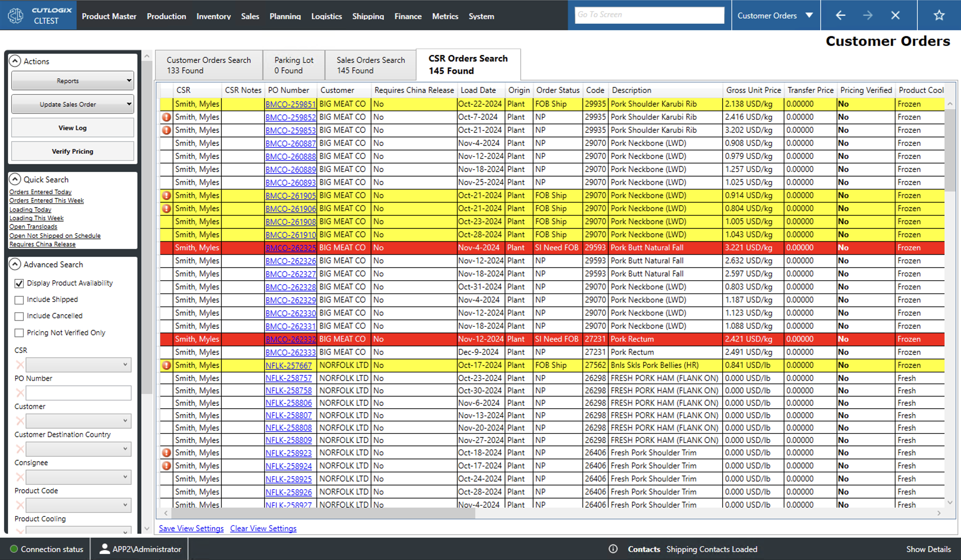Click the Cutlogix brain logo icon
The width and height of the screenshot is (961, 560).
point(16,16)
